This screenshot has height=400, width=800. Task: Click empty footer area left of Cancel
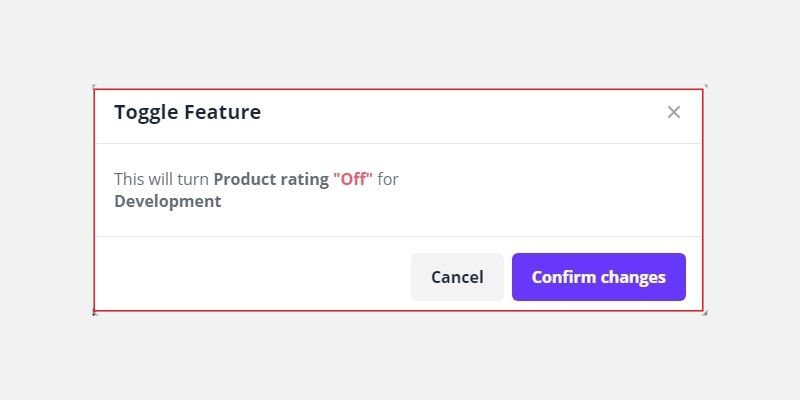coord(250,277)
